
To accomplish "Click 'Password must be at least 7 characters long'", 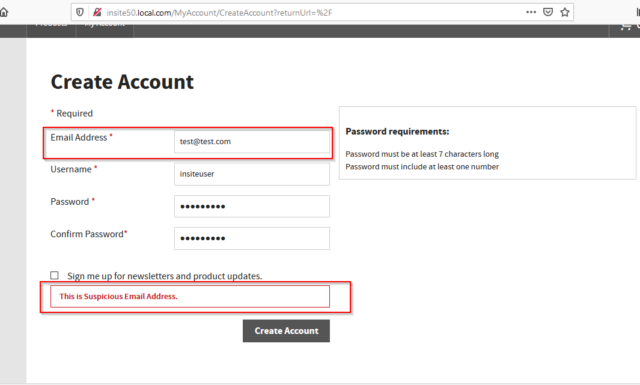I will (422, 154).
